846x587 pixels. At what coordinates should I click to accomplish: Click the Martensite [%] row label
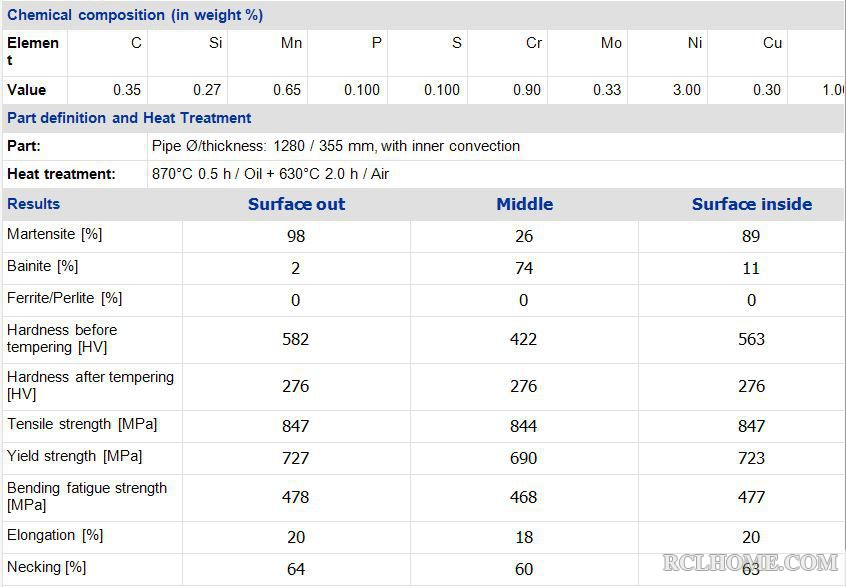[x=54, y=234]
